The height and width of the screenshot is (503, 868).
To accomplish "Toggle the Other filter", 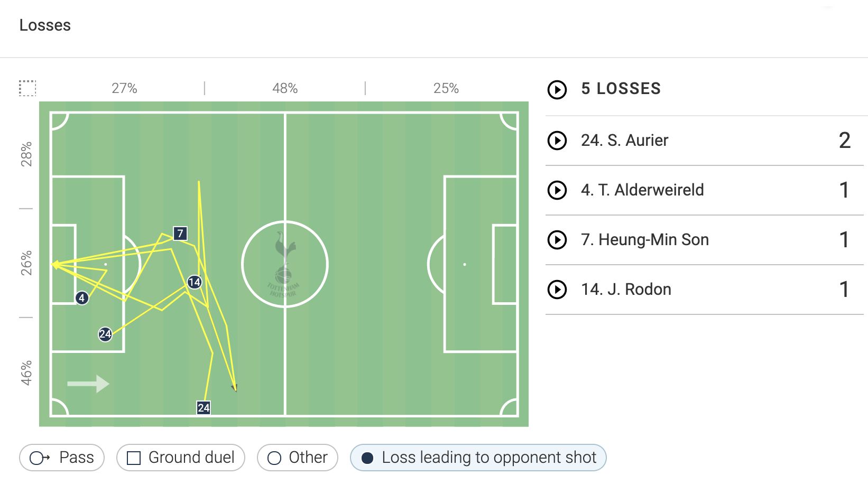I will [x=298, y=458].
